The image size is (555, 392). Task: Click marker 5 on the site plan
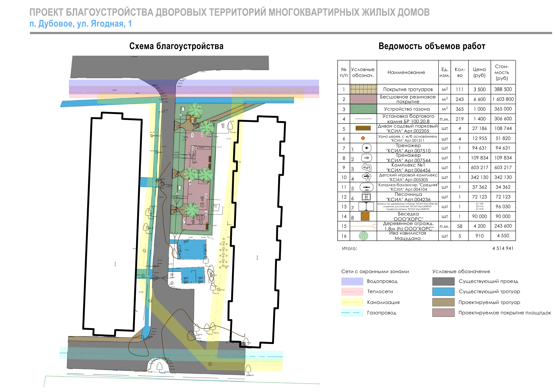click(206, 196)
